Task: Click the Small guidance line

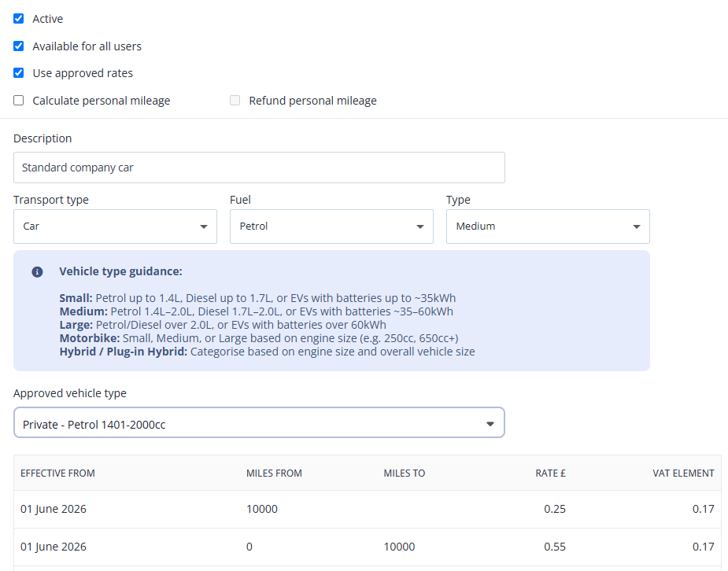Action: pyautogui.click(x=257, y=298)
